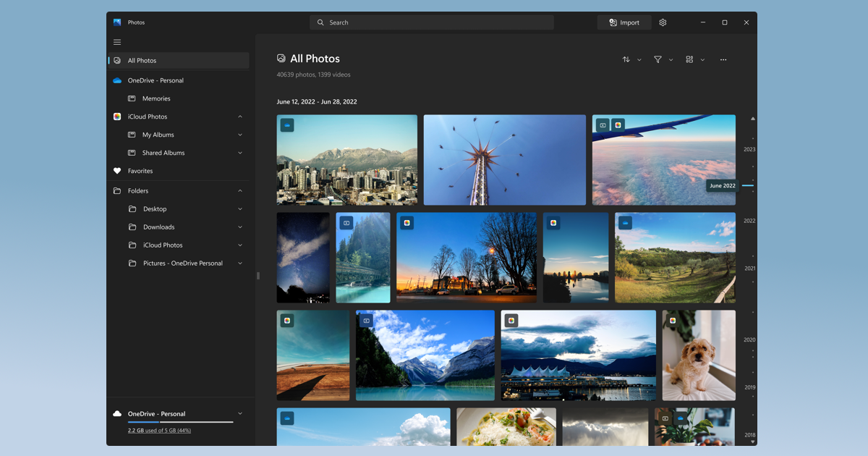Click the gallery view layout icon
The width and height of the screenshot is (868, 456).
(x=689, y=59)
